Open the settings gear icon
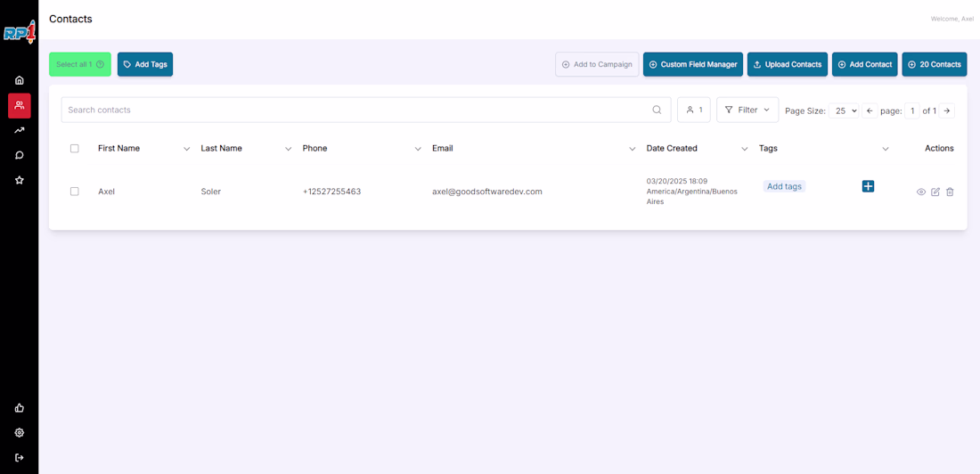The image size is (980, 474). 20,433
